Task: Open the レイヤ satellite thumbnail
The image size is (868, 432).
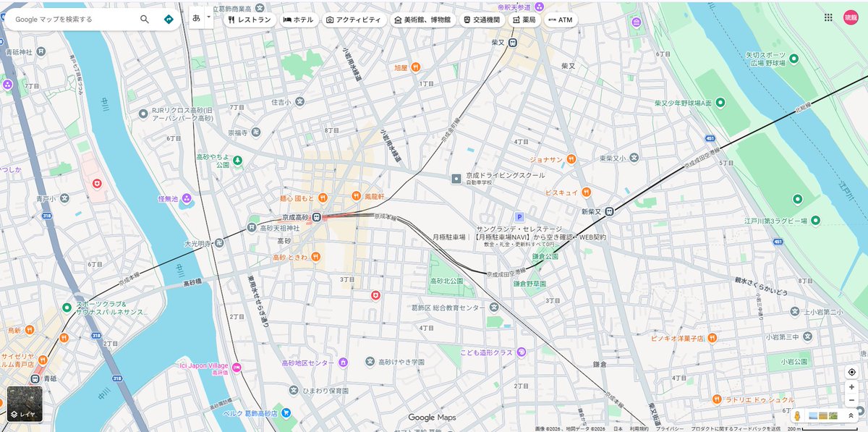Action: 25,404
